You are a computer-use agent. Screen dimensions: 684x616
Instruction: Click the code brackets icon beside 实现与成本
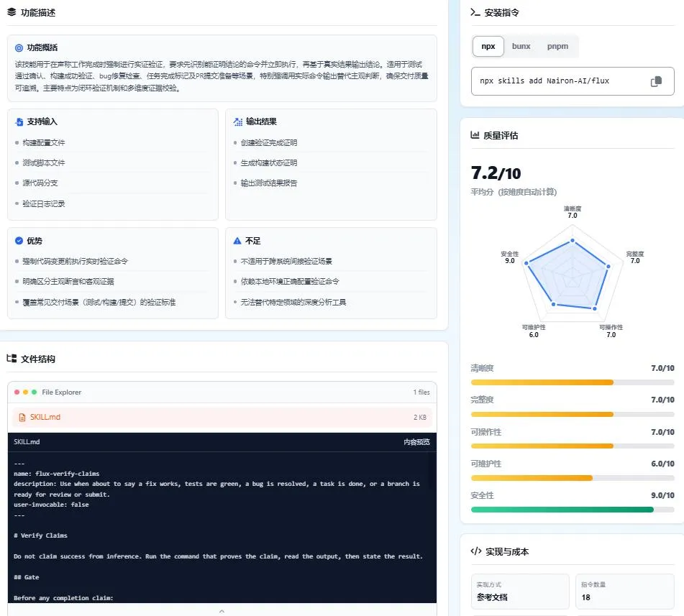pos(476,551)
